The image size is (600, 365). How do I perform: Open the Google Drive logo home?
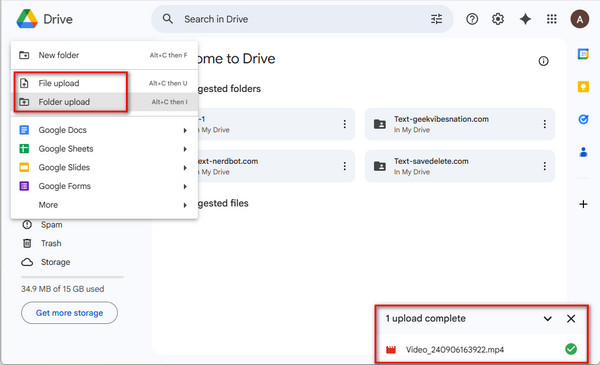pos(27,19)
